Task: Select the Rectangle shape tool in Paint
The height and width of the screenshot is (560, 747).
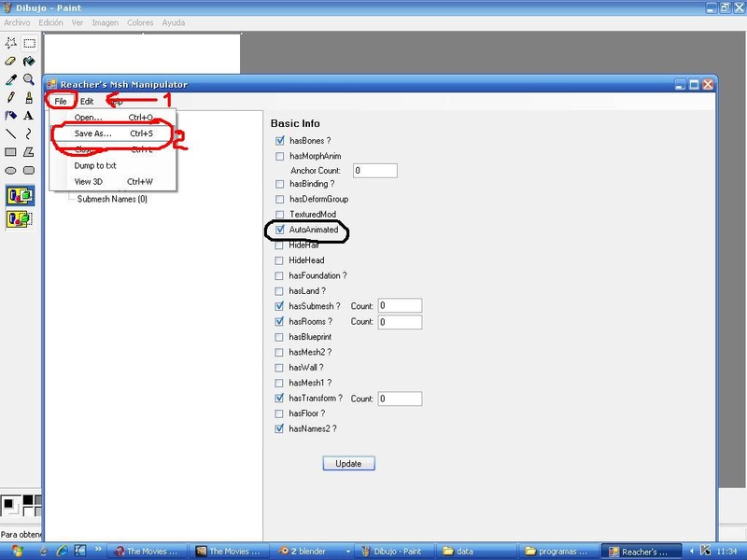Action: [x=10, y=152]
